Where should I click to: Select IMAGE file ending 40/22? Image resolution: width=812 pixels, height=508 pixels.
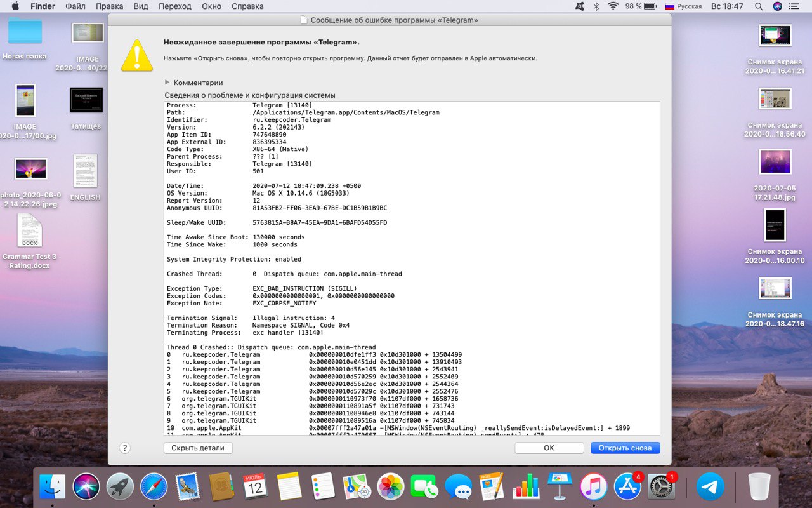(88, 46)
